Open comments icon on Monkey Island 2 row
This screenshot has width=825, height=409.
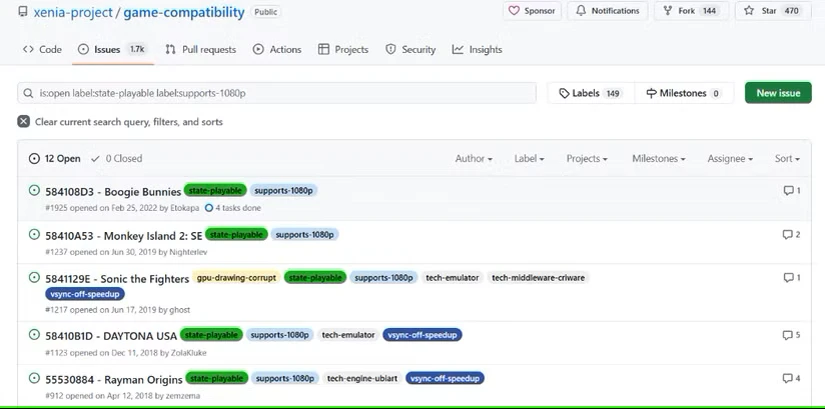pyautogui.click(x=787, y=234)
